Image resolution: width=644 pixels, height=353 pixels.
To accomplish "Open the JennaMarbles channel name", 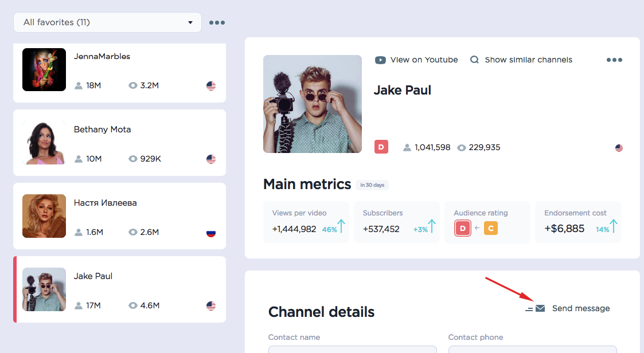I will click(102, 56).
